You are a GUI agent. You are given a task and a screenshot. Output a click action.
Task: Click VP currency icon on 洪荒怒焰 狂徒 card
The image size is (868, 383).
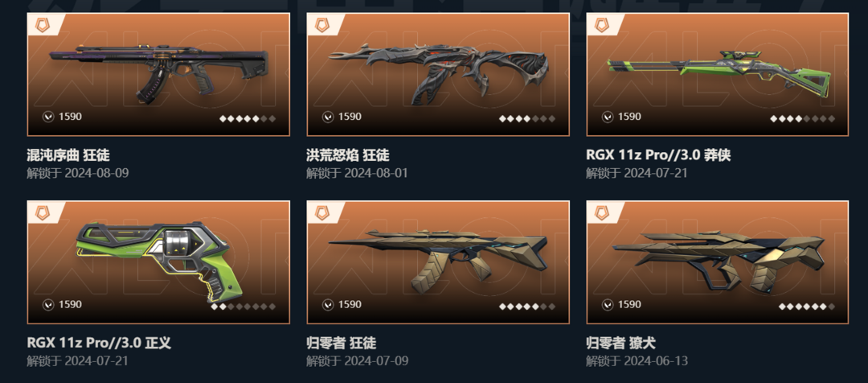point(328,117)
